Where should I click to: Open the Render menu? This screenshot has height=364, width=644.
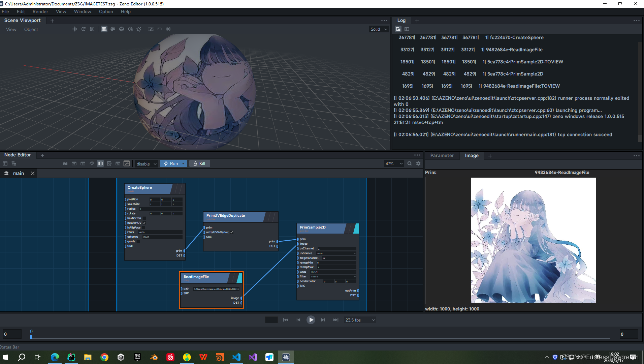[x=40, y=11]
